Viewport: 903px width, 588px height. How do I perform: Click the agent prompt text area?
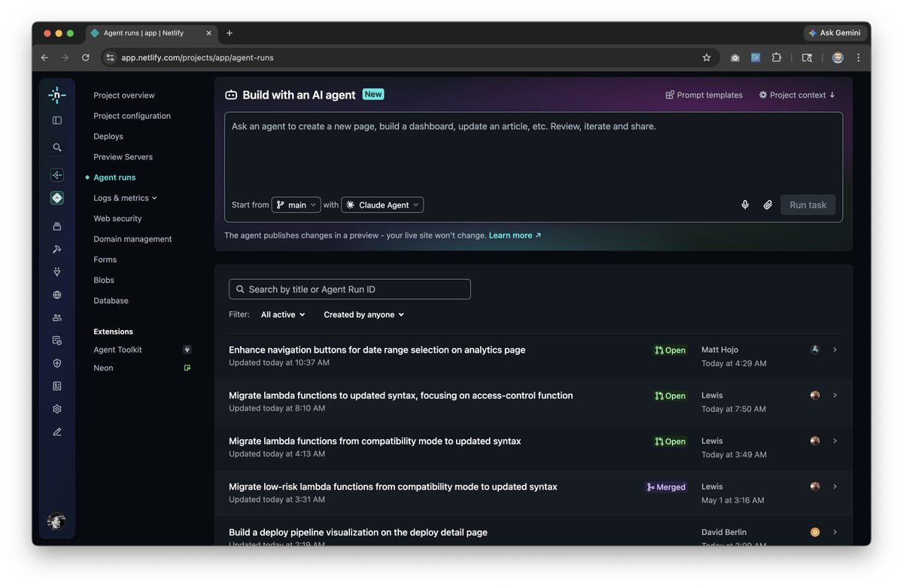[x=534, y=154]
